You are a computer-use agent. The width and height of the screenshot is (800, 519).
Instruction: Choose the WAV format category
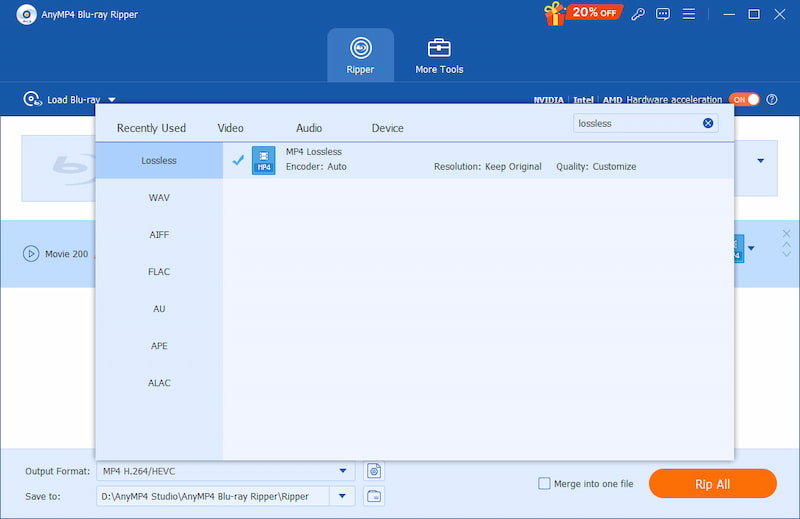tap(159, 197)
